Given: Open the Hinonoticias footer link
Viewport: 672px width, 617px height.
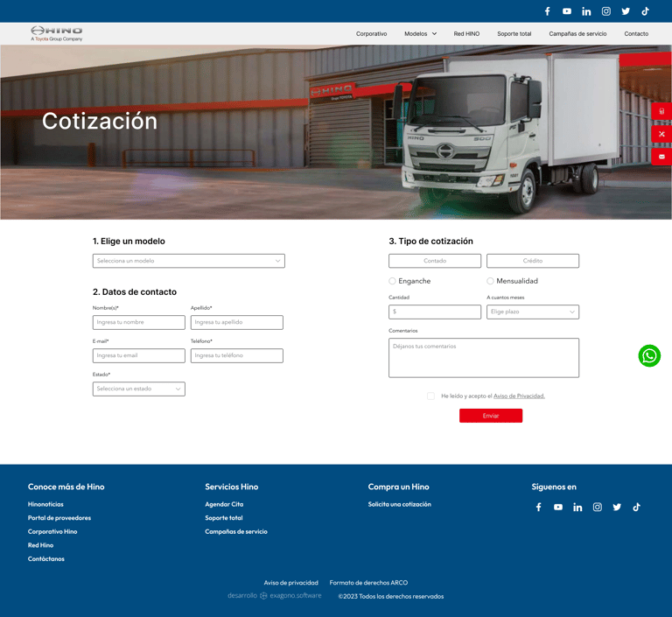Looking at the screenshot, I should tap(45, 505).
